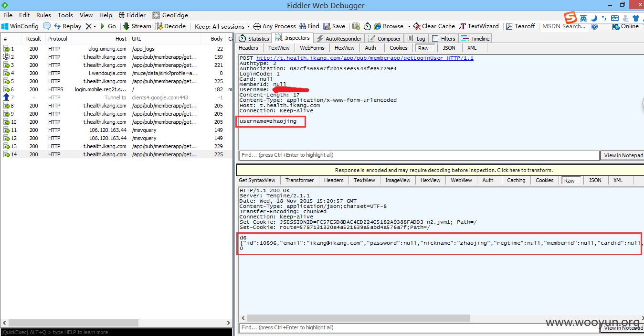This screenshot has height=336, width=644.
Task: Sort sessions by Body column header
Action: coord(213,39)
